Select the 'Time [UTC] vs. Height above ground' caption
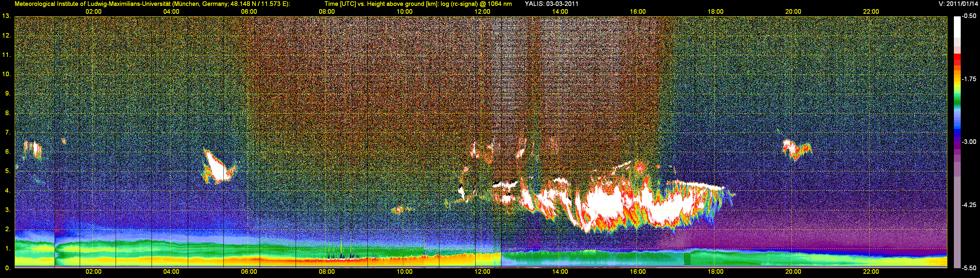This screenshot has width=980, height=278. coord(418,4)
